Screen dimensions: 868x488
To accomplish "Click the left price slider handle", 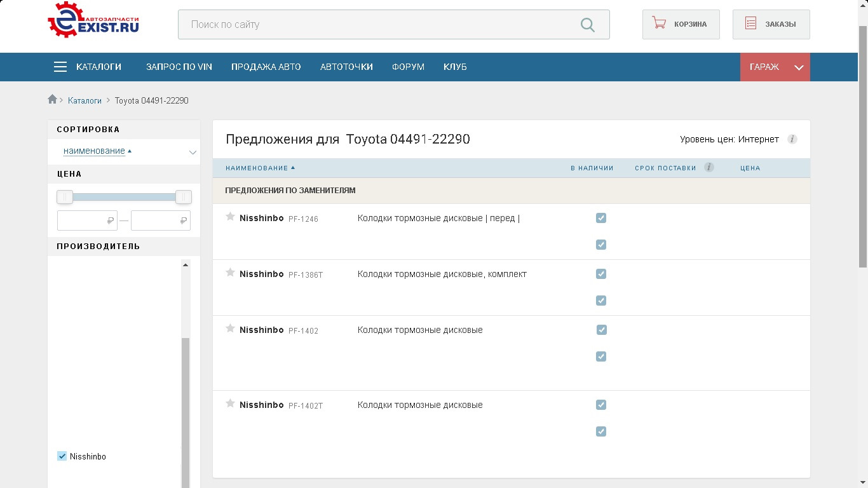I will coord(65,197).
